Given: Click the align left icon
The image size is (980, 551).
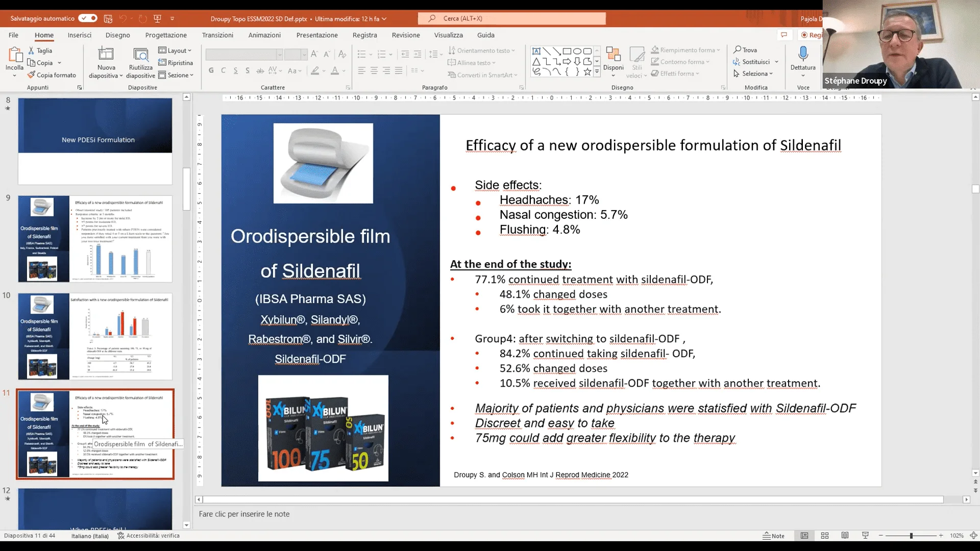Looking at the screenshot, I should click(x=361, y=70).
